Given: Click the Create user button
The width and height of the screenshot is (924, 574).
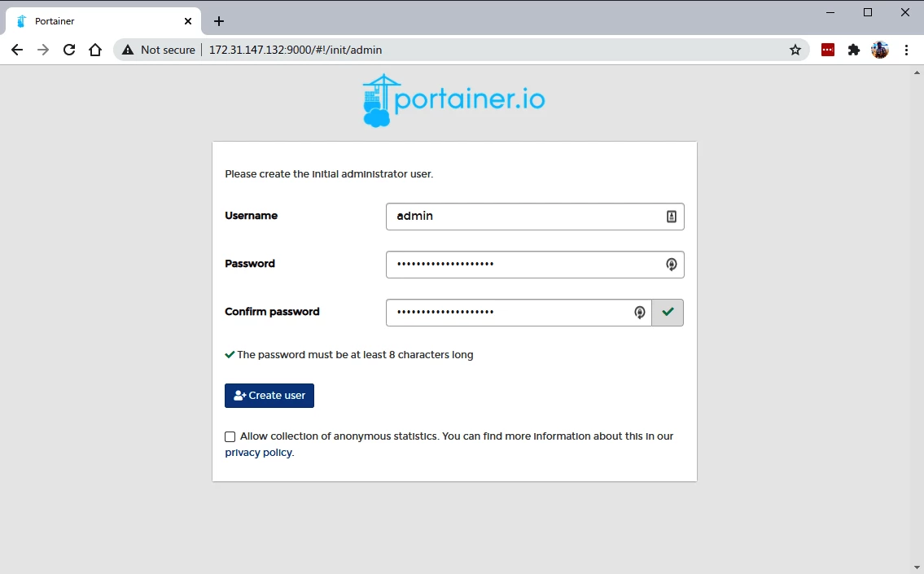Looking at the screenshot, I should tap(269, 396).
